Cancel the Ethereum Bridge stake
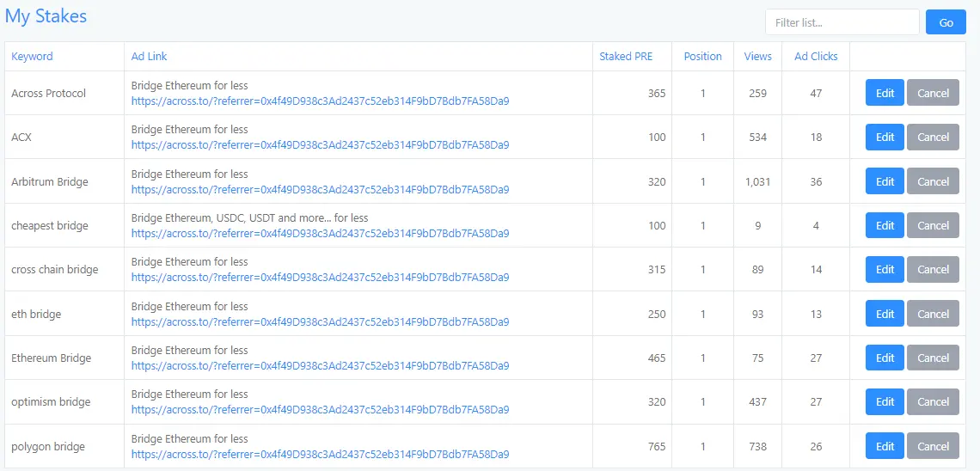Image resolution: width=980 pixels, height=471 pixels. [933, 358]
